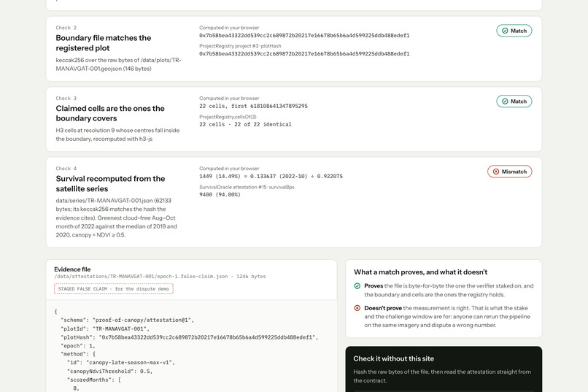This screenshot has width=588, height=392.
Task: Click the Evidence file heading
Action: point(72,269)
